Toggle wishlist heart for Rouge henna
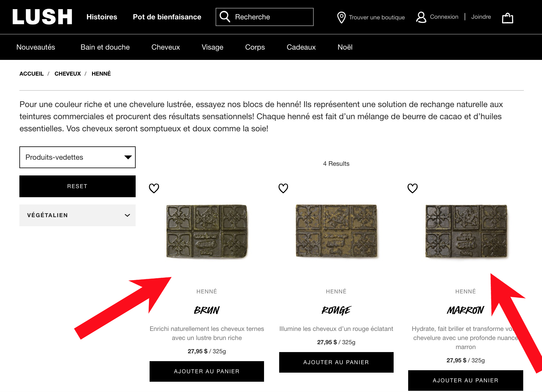Image resolution: width=542 pixels, height=392 pixels. point(283,188)
